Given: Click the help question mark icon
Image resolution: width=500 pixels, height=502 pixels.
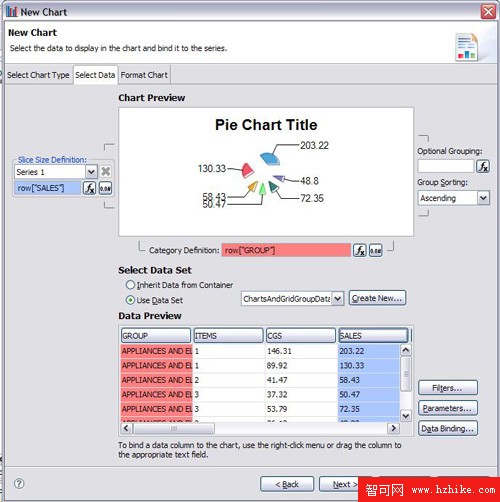Looking at the screenshot, I should [19, 483].
